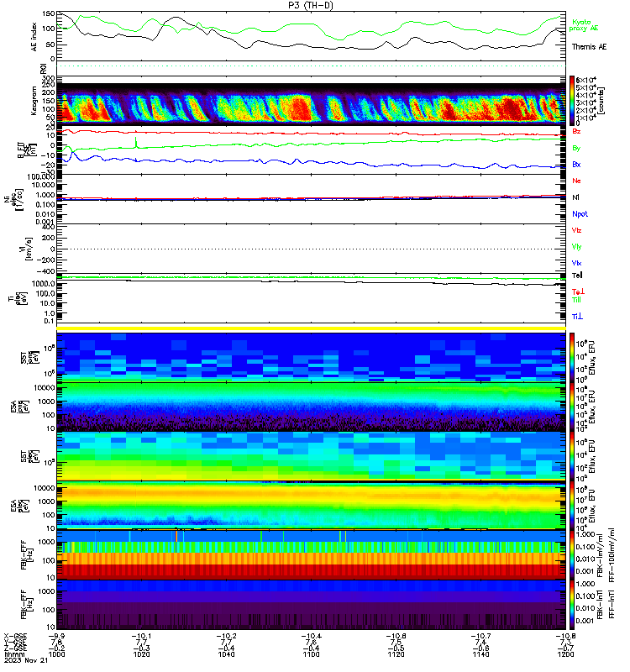Click the red Ne density legend label
Screen dimensions: 630x672
576,181
